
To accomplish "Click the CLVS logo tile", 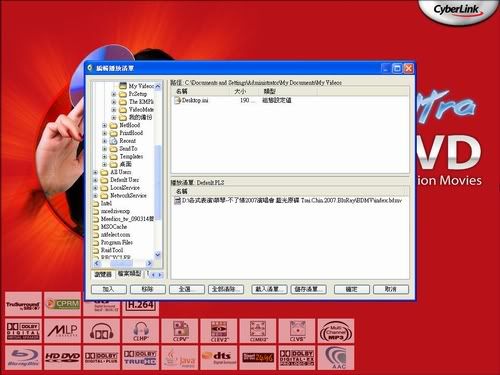I will click(297, 331).
